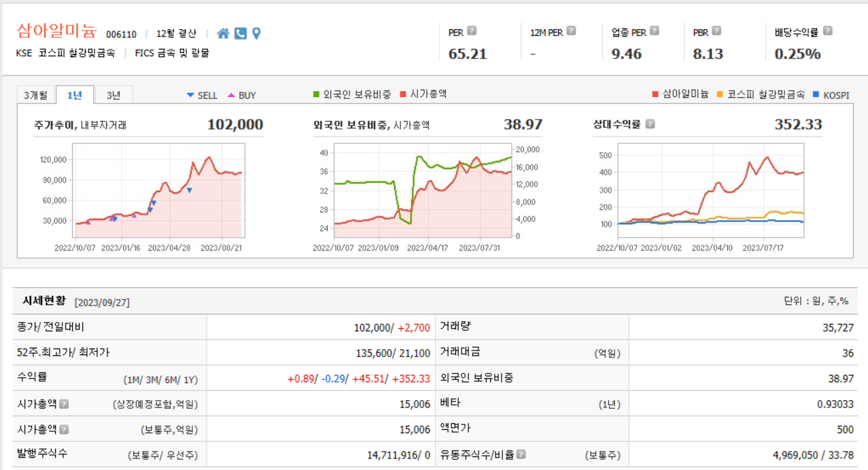Click the +0.89 one-month return value
The width and height of the screenshot is (868, 470).
coord(300,378)
